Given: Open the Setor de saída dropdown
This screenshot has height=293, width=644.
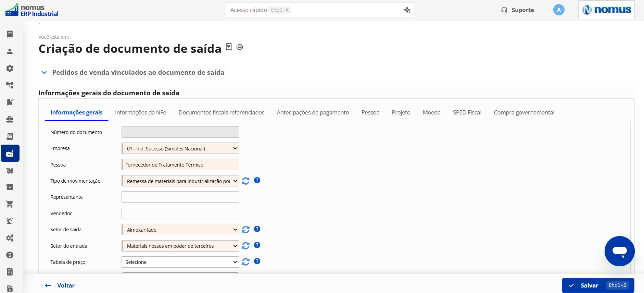Looking at the screenshot, I should 180,230.
